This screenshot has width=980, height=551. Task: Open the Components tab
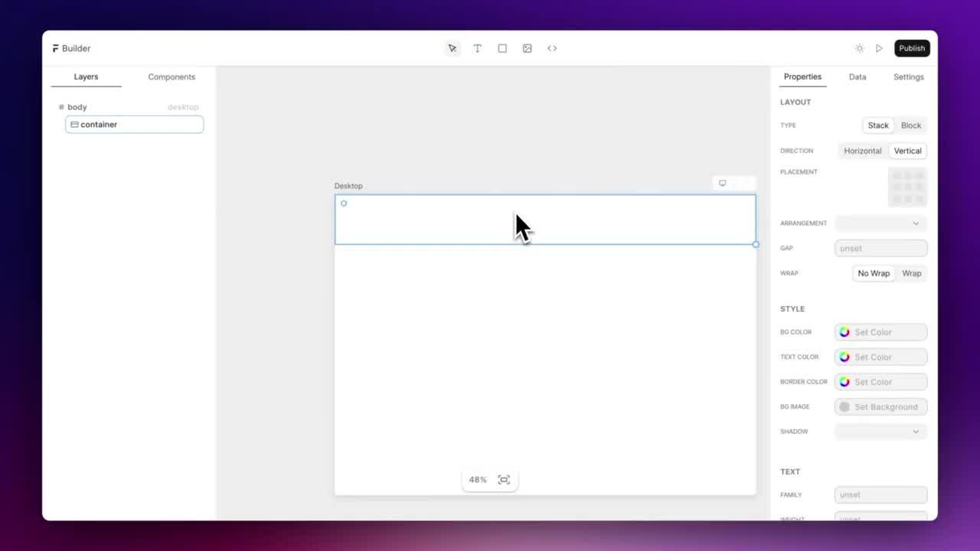(x=171, y=77)
